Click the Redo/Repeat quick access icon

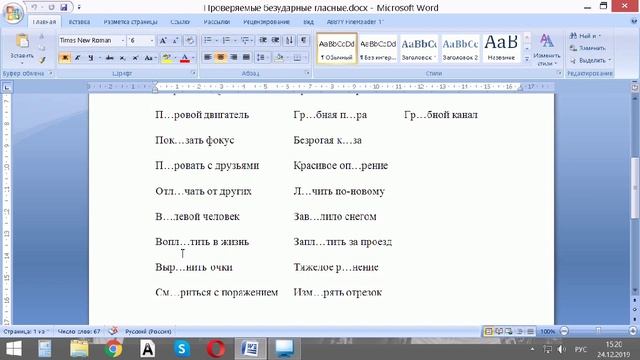(x=51, y=7)
